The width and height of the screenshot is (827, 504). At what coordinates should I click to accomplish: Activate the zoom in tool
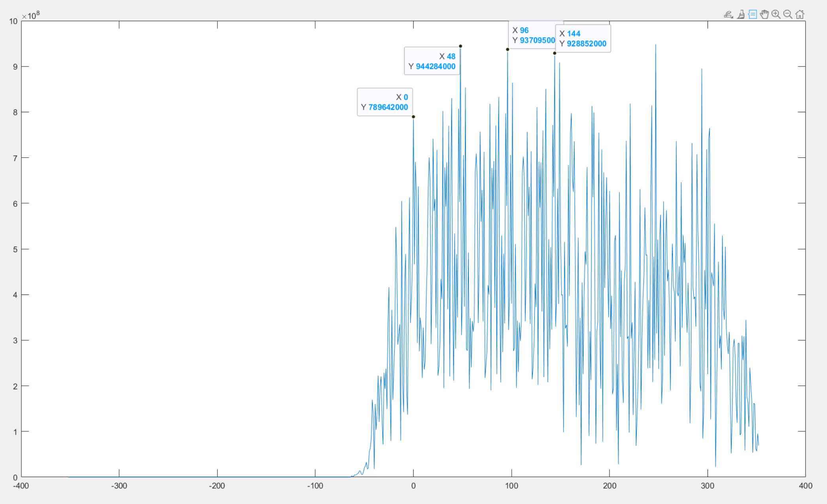[x=776, y=15]
